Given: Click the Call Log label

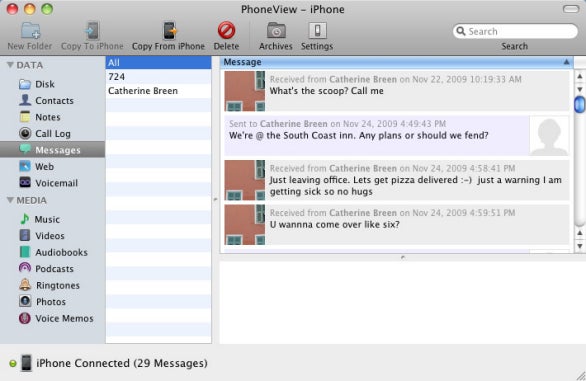Looking at the screenshot, I should coord(53,133).
